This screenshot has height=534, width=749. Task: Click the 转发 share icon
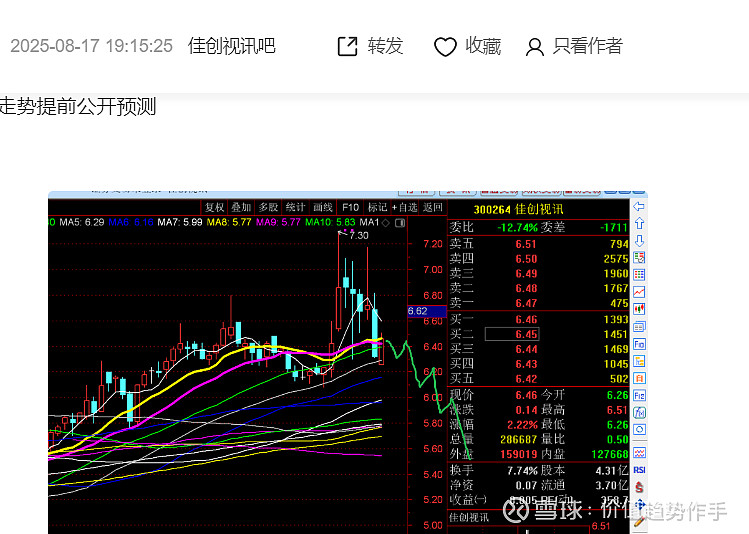(347, 46)
